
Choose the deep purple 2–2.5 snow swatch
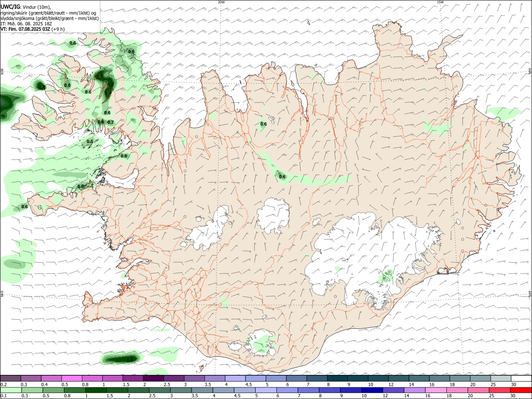tap(153, 378)
